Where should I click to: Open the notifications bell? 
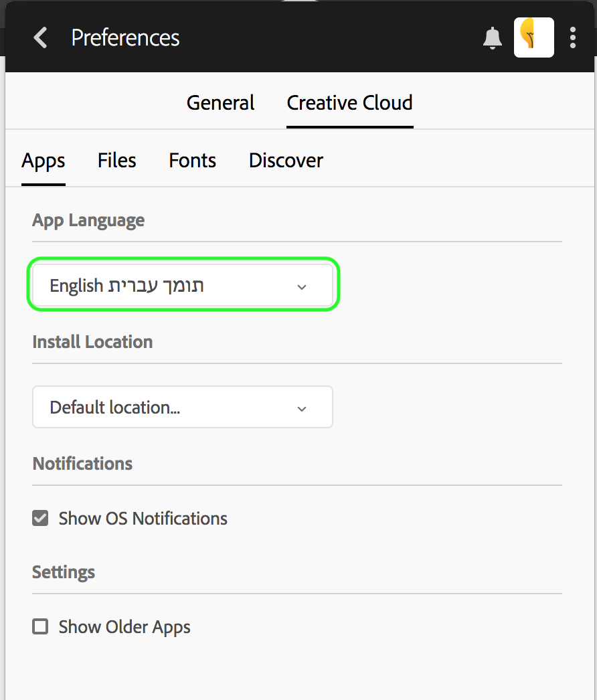493,38
